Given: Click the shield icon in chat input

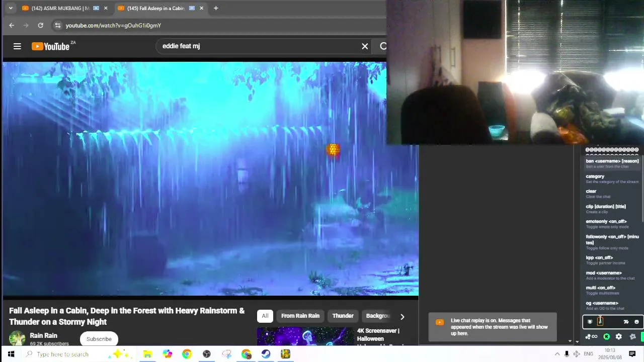Looking at the screenshot, I should click(590, 322).
